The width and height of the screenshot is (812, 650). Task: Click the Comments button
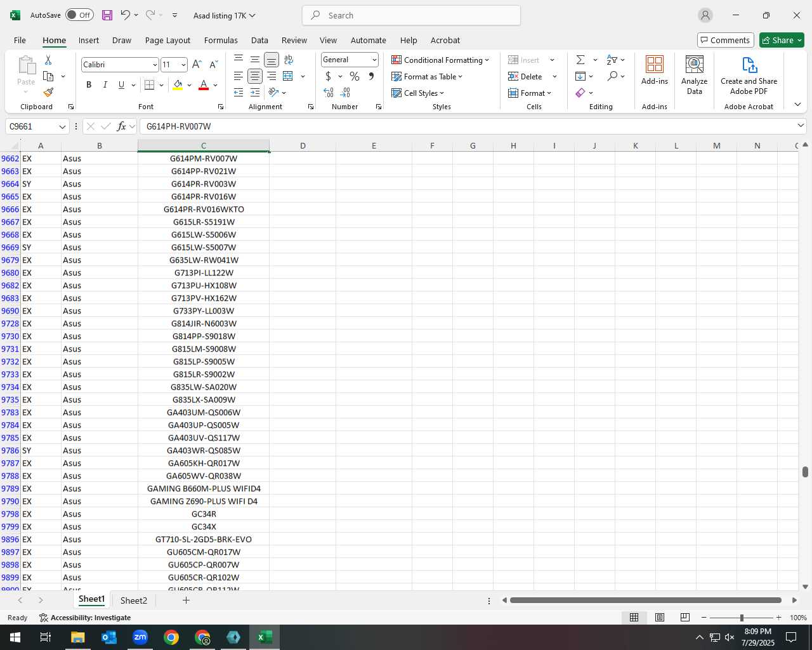pos(725,40)
